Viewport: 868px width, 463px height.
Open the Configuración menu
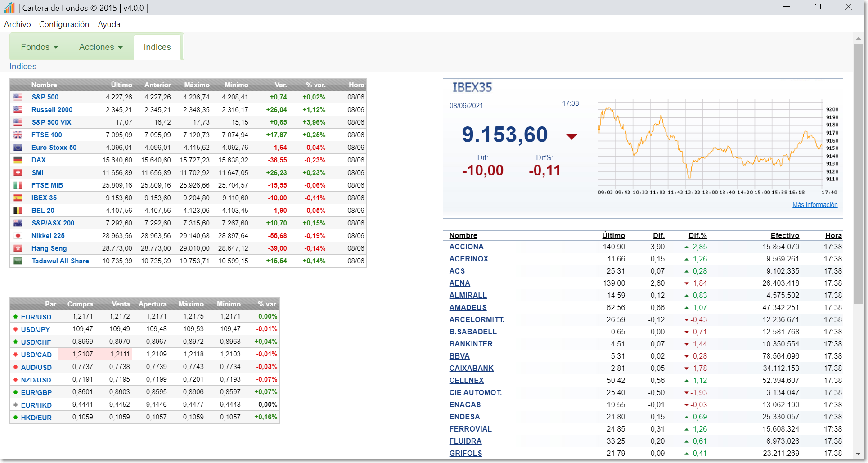click(x=64, y=24)
